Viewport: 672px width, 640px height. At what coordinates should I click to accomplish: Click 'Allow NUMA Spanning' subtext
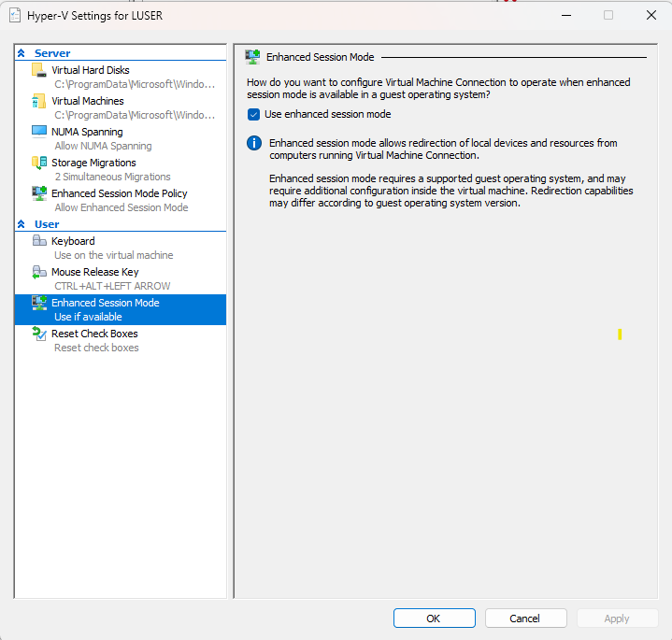104,146
